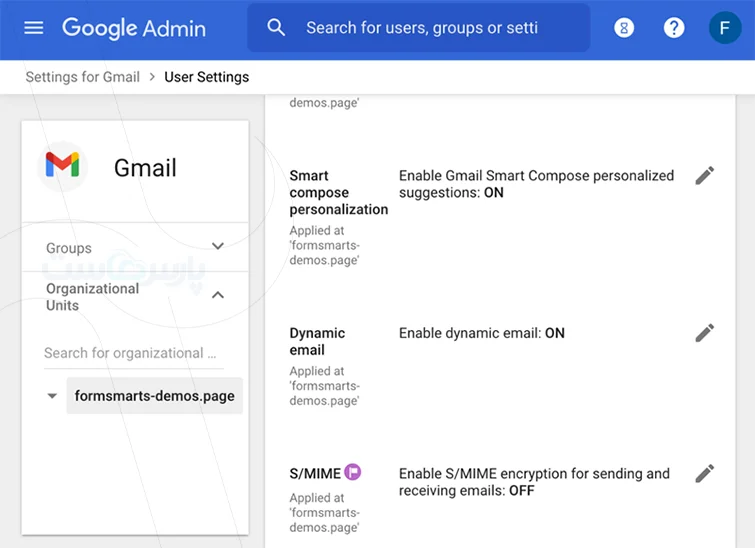This screenshot has height=548, width=755.
Task: Edit the S/MIME setting pencil
Action: coord(704,474)
